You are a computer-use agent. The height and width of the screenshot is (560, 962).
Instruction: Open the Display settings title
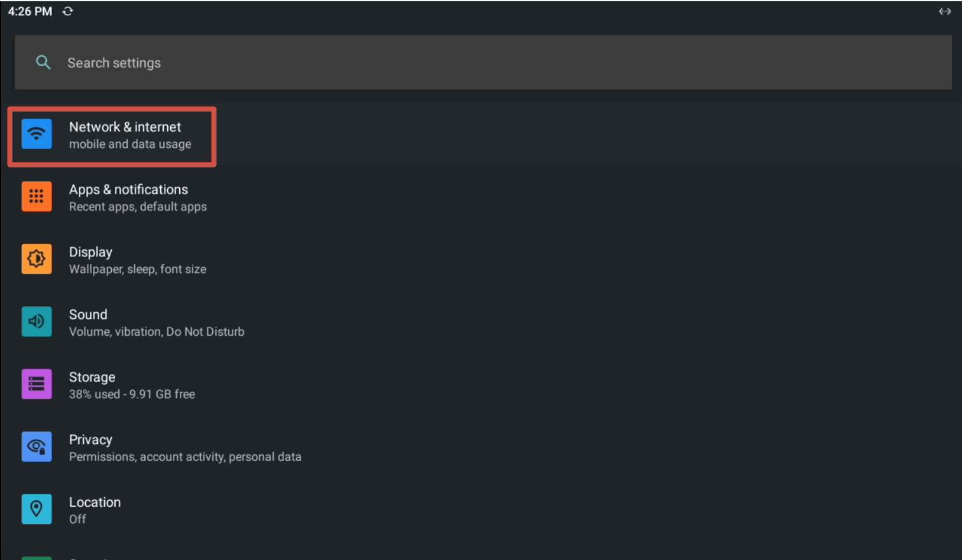[x=91, y=252]
